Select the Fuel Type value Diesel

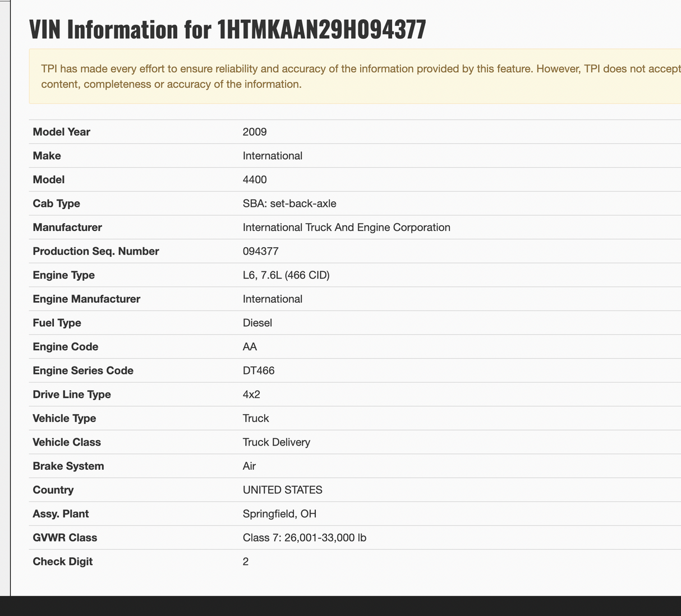click(257, 323)
